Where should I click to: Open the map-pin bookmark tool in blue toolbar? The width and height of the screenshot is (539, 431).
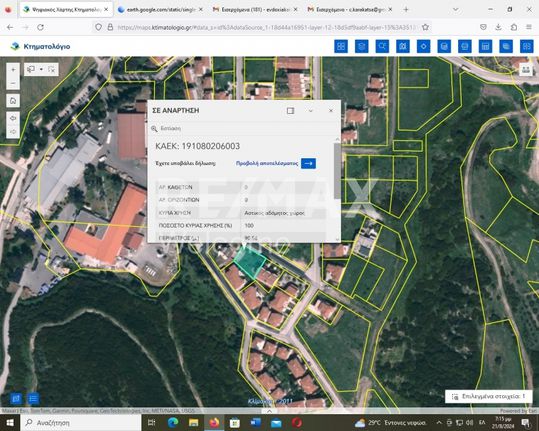click(403, 46)
